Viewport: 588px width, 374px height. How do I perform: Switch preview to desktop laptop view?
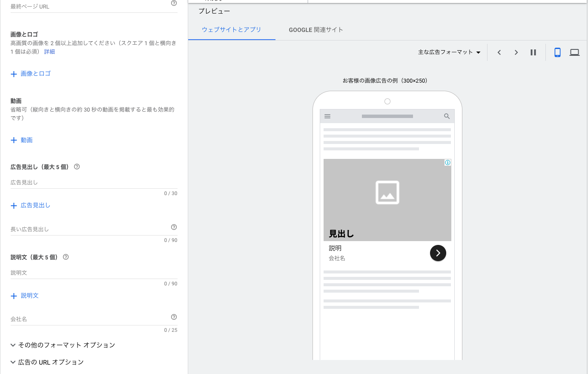[574, 52]
